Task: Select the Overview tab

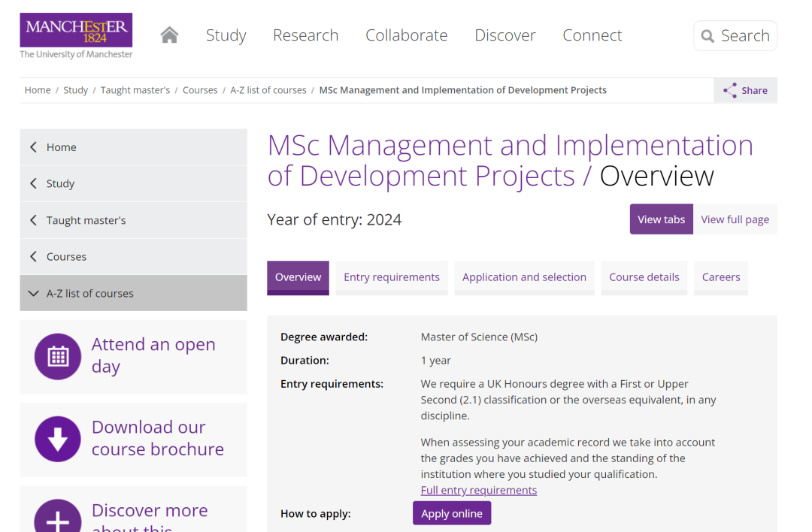Action: 298,277
